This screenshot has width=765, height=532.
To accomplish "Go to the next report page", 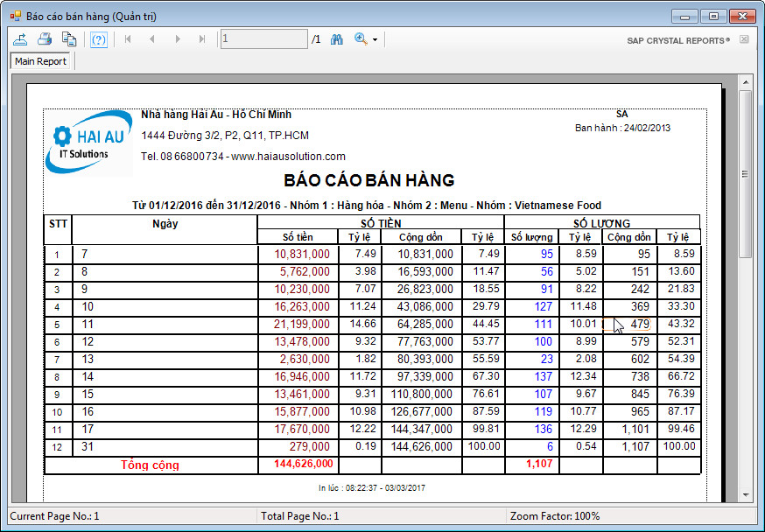I will (x=178, y=39).
